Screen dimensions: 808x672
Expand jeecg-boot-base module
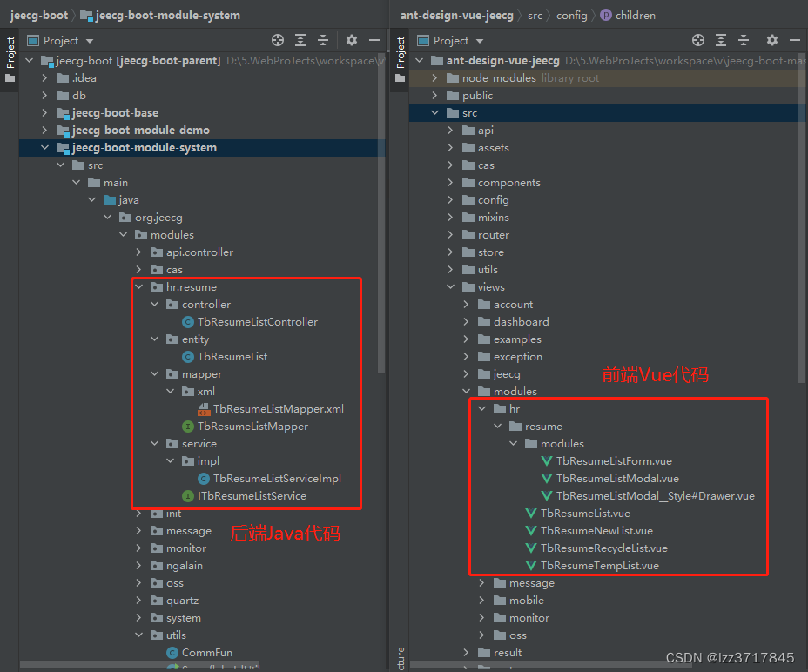pyautogui.click(x=44, y=113)
